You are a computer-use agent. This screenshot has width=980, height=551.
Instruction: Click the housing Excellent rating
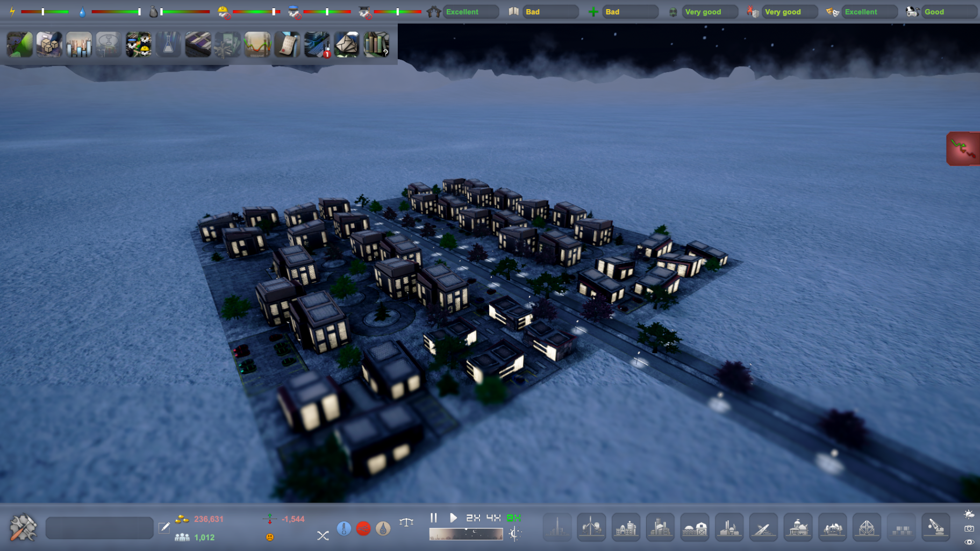(x=470, y=12)
